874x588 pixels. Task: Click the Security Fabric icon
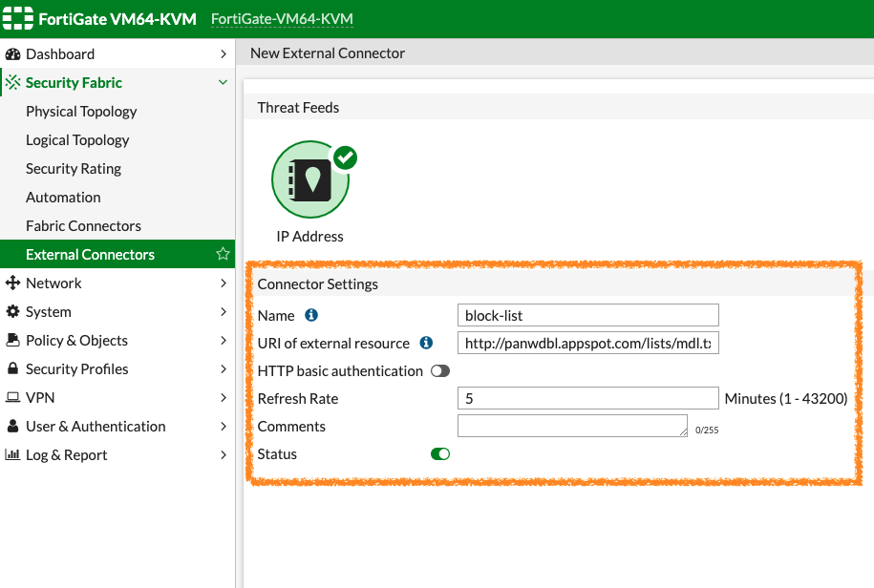coord(12,82)
